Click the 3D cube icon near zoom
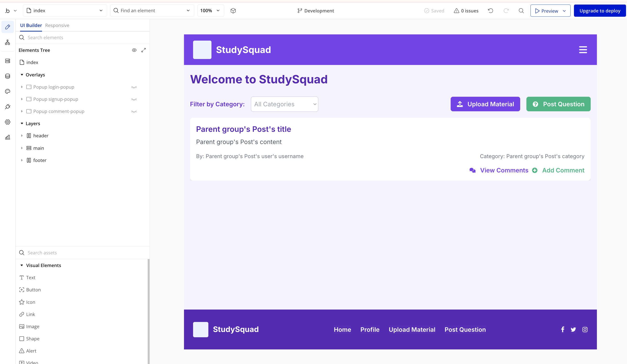The height and width of the screenshot is (364, 627). coord(233,11)
